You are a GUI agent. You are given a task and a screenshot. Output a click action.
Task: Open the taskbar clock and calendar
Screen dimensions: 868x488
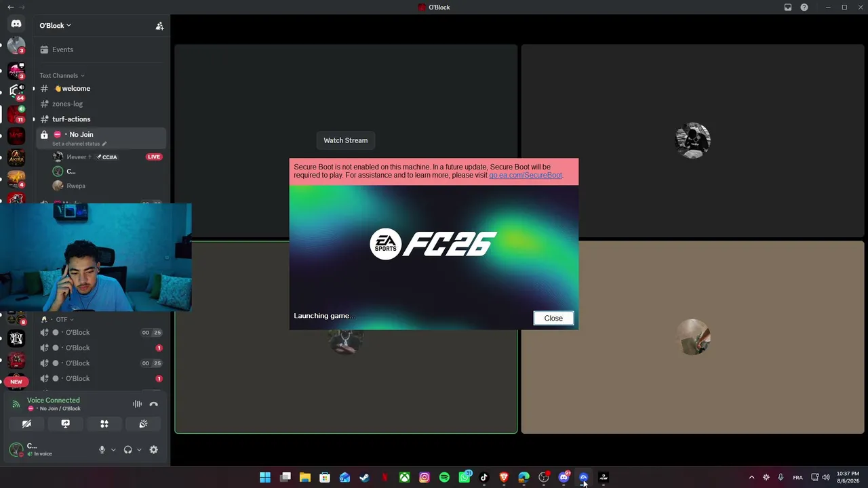(x=848, y=477)
